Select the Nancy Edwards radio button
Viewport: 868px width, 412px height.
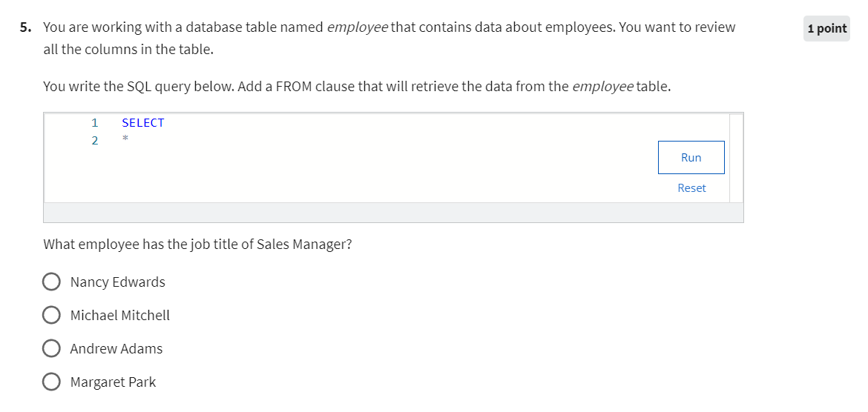(x=51, y=282)
